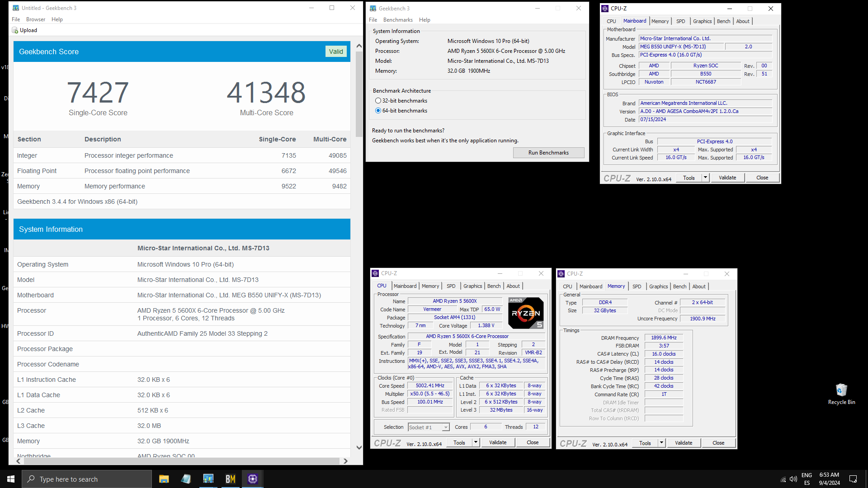Click Tools button in Memory CPU-Z window

tap(645, 443)
